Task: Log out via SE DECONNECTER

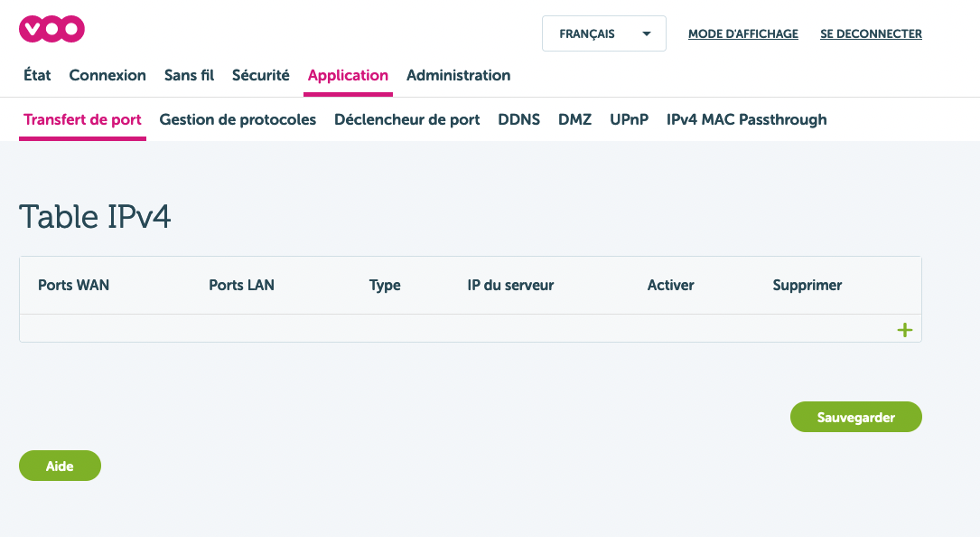Action: tap(871, 34)
